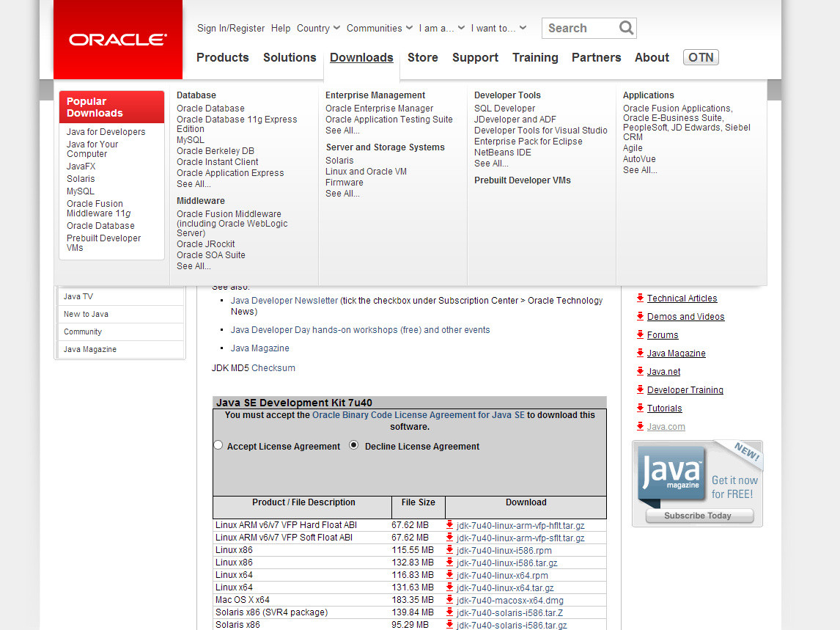Click red arrow icon beside Forums

coord(640,334)
